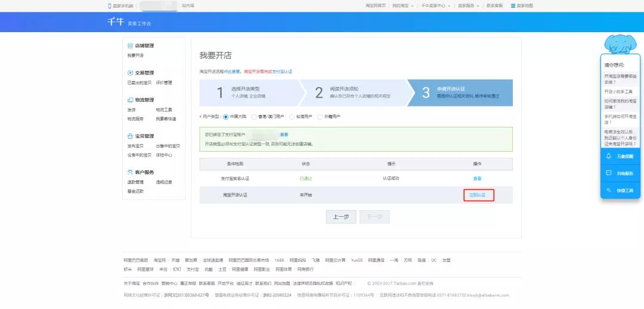The image size is (644, 309).
Task: Open 出售中的宝贝 in sidebar
Action: tap(168, 146)
